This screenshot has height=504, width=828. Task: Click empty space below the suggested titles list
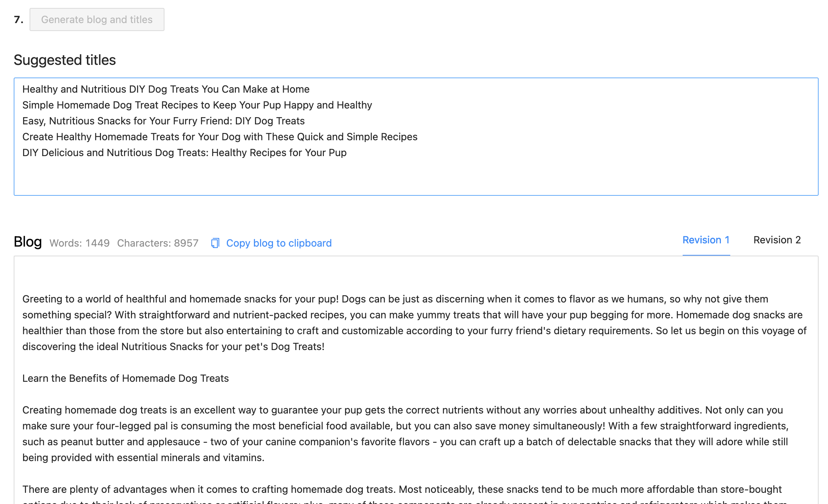415,177
